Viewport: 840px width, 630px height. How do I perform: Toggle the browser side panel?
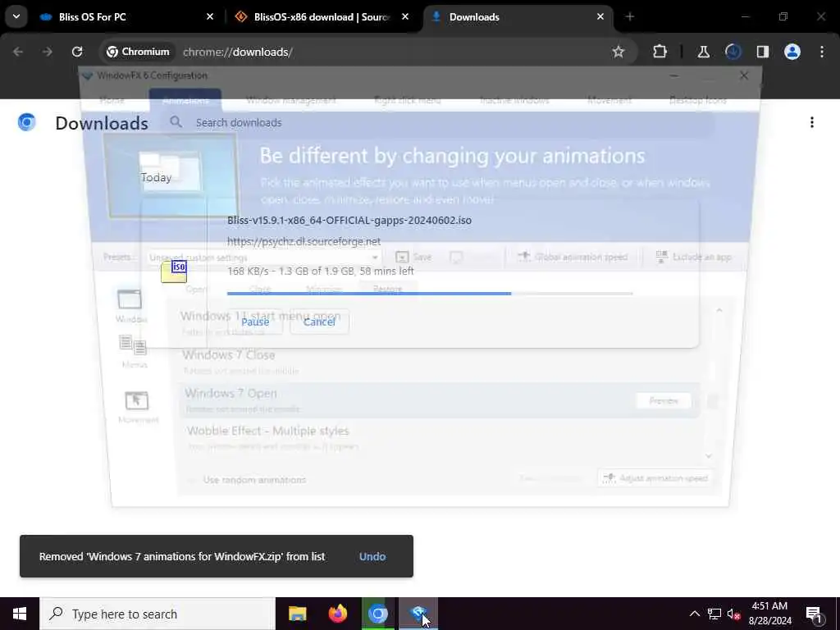[762, 52]
